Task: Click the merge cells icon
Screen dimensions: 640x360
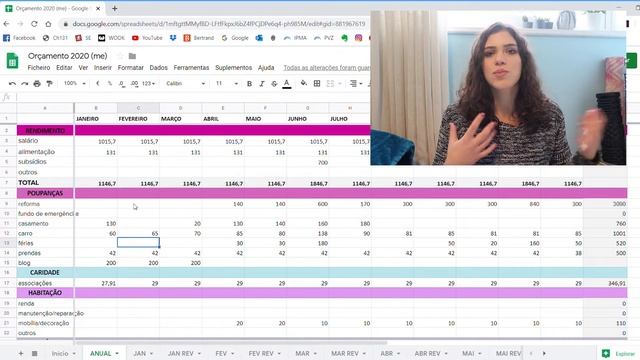Action: tap(330, 83)
